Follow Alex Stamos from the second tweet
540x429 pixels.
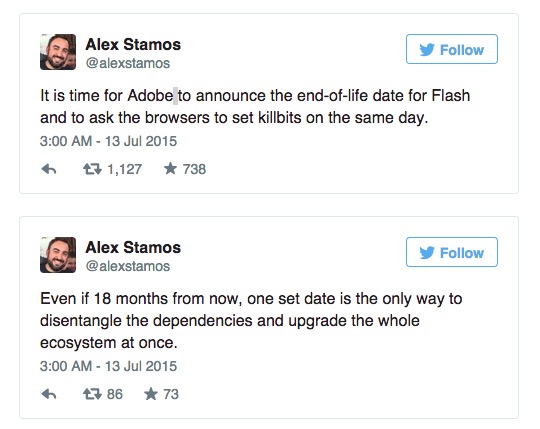[451, 252]
